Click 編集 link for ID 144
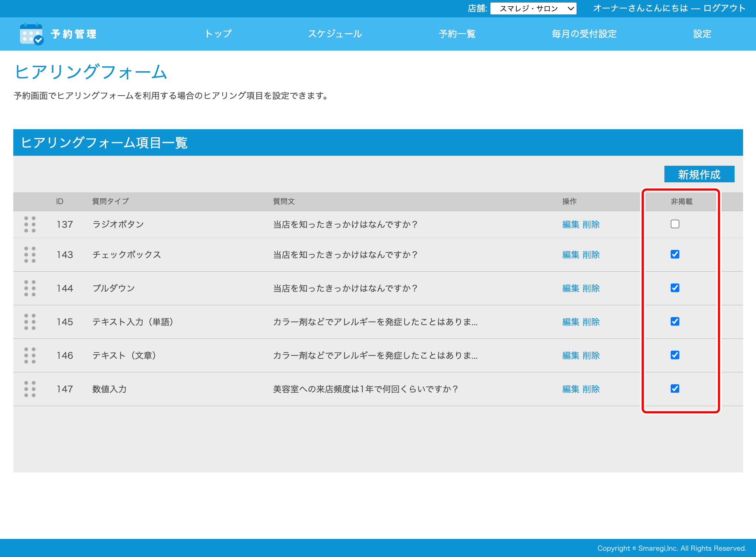 tap(571, 288)
